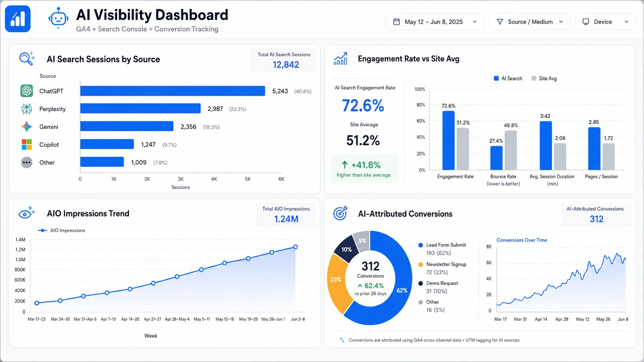
Task: Click the Conversions Over Time title
Action: tap(522, 240)
